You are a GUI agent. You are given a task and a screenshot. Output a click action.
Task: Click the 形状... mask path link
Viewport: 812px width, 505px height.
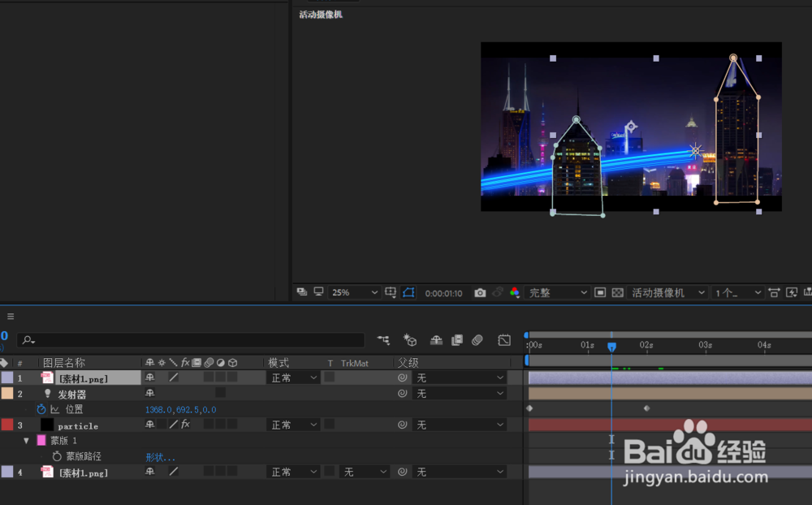160,457
